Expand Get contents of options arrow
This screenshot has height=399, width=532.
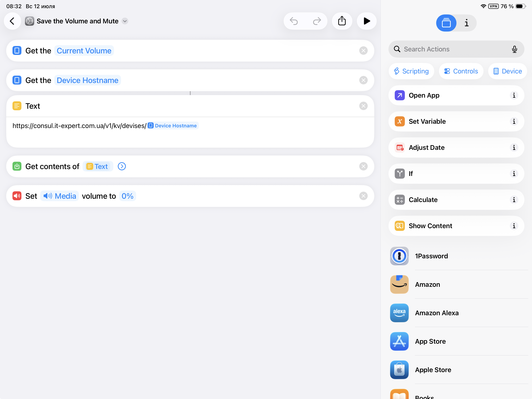coord(122,167)
